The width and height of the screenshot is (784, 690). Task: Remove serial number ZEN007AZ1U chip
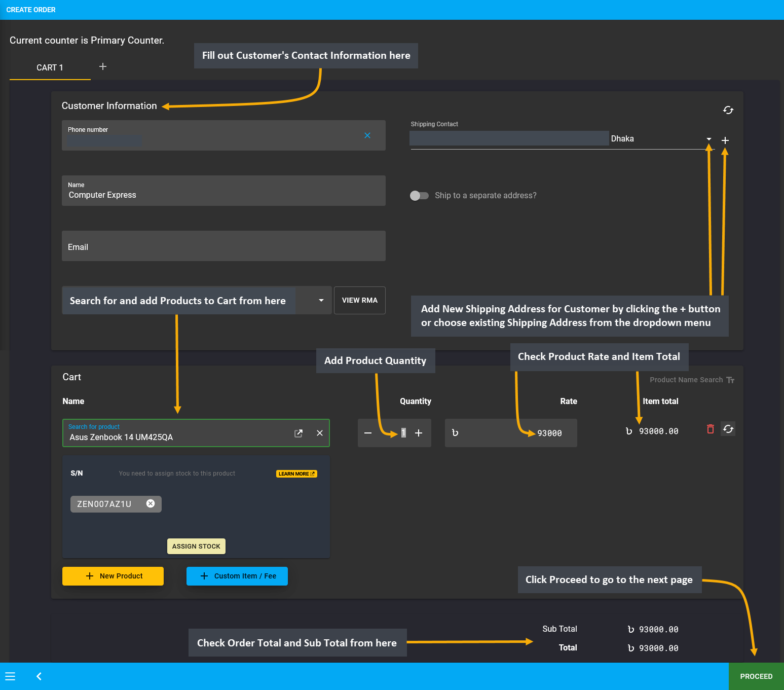click(151, 503)
